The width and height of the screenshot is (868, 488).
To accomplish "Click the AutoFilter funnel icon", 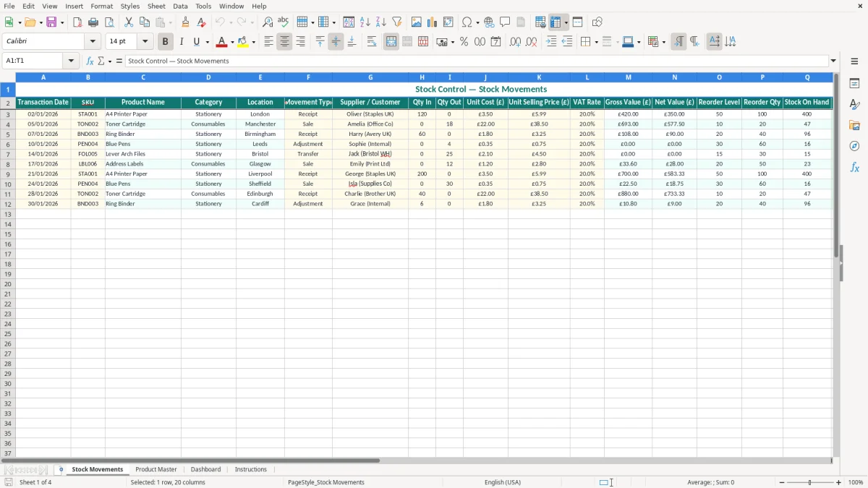I will pyautogui.click(x=397, y=22).
